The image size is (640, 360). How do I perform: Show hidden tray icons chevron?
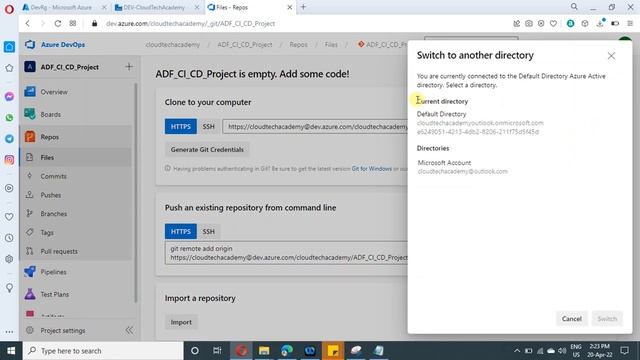(x=517, y=351)
